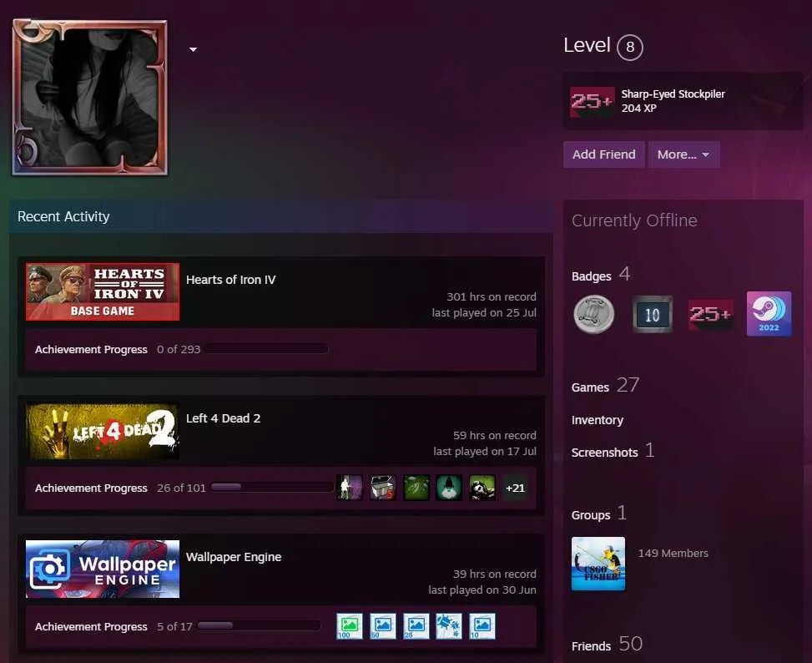Click the Add Friend button
The image size is (812, 663).
point(604,154)
